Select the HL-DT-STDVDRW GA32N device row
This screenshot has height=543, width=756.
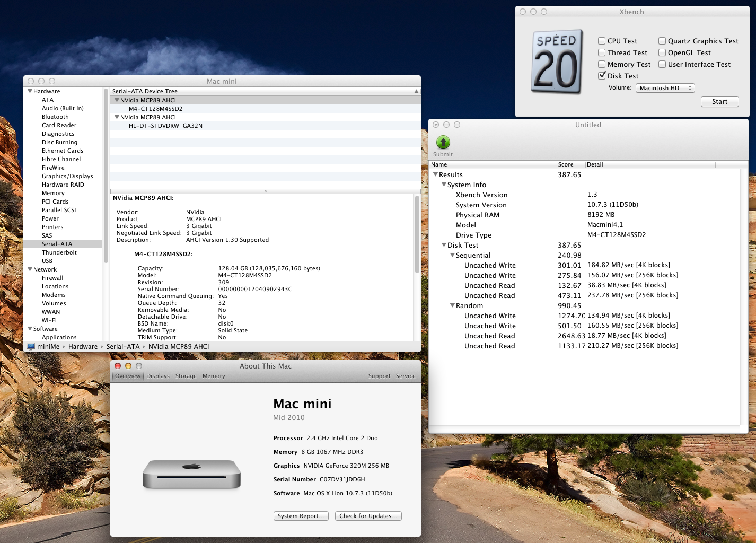(x=265, y=126)
